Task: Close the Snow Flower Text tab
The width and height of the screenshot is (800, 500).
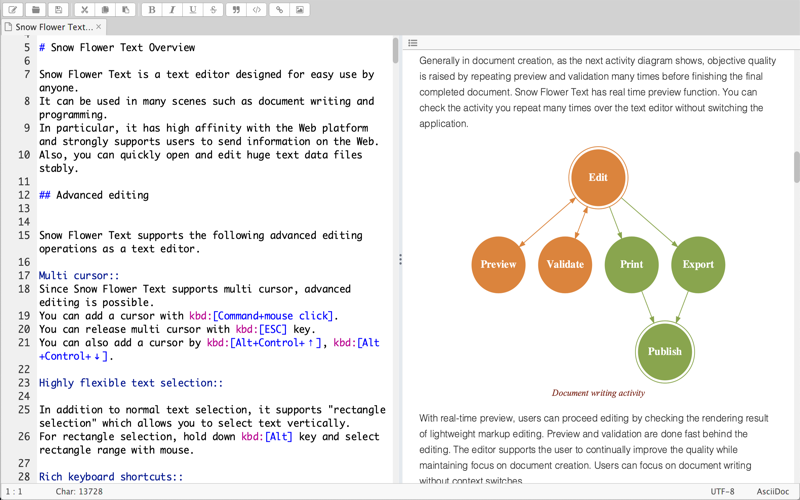Action: [99, 27]
